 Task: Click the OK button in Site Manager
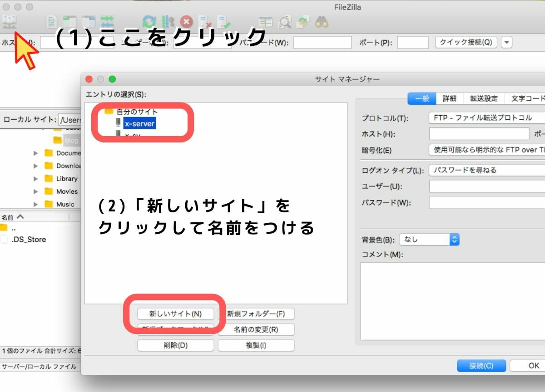pyautogui.click(x=528, y=366)
